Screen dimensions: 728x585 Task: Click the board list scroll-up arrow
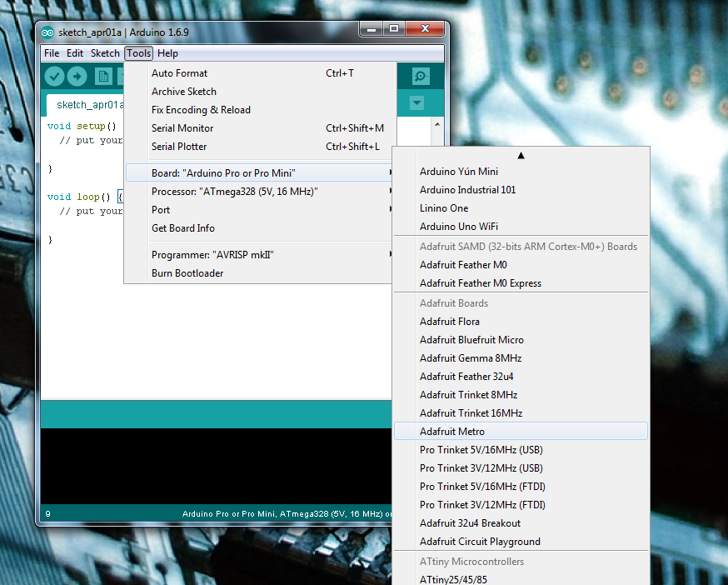point(521,156)
